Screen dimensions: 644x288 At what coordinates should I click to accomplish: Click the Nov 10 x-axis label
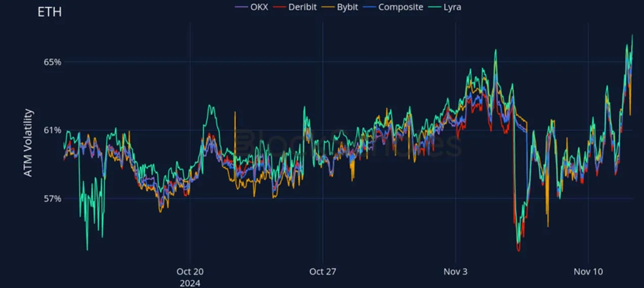[588, 272]
